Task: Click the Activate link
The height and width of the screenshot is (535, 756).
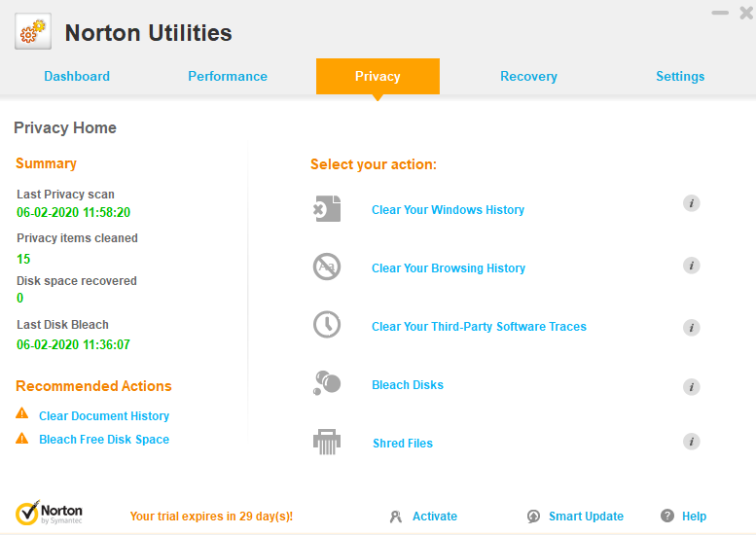Action: pos(435,517)
